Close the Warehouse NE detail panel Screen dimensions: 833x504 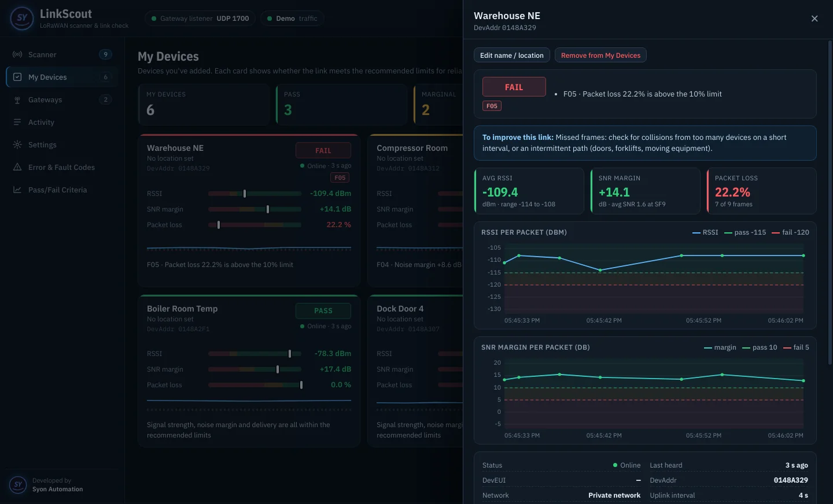(x=814, y=18)
